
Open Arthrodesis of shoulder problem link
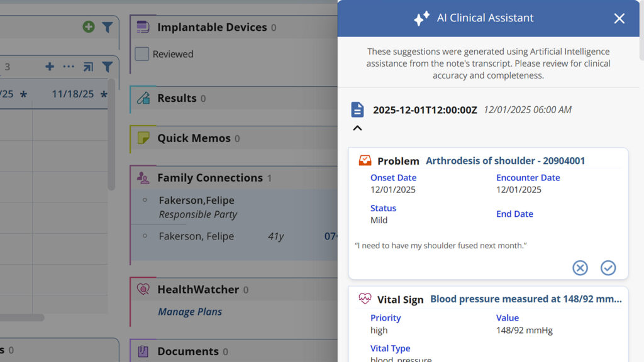[505, 161]
